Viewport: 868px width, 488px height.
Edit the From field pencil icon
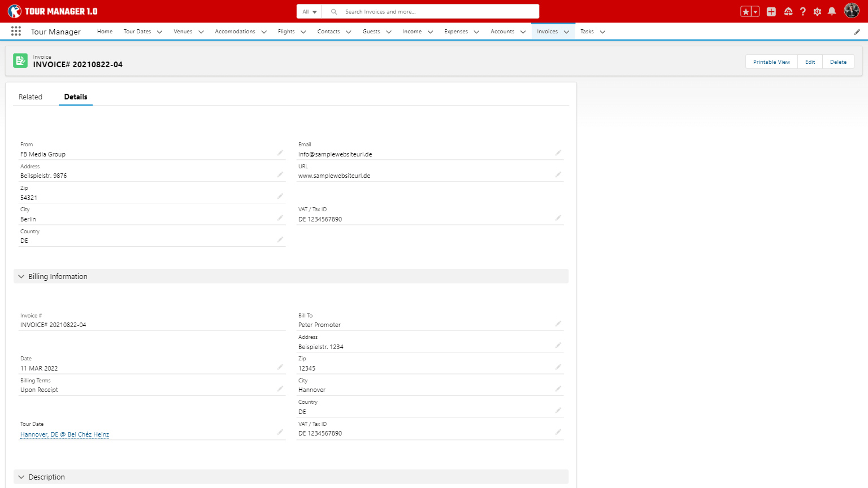coord(280,153)
